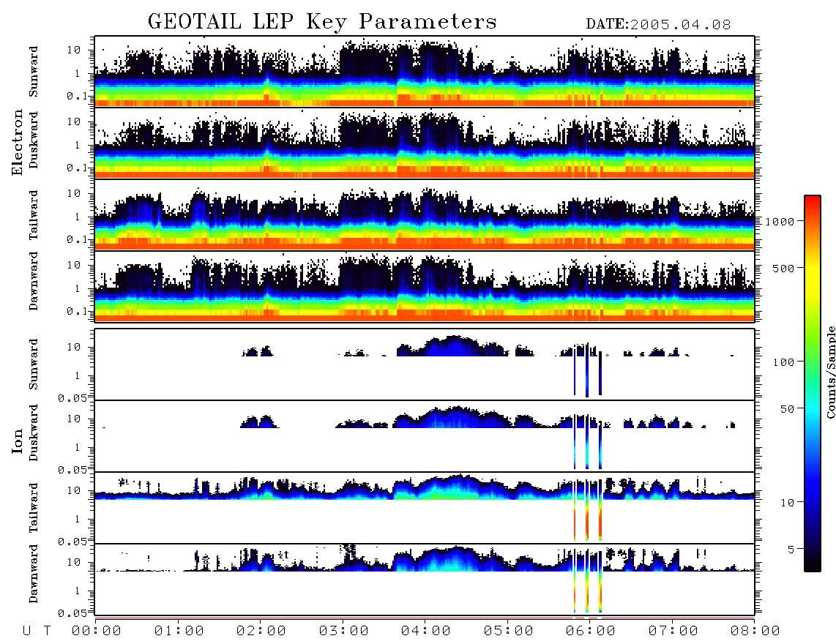Click the 01:00 time axis label

(179, 631)
